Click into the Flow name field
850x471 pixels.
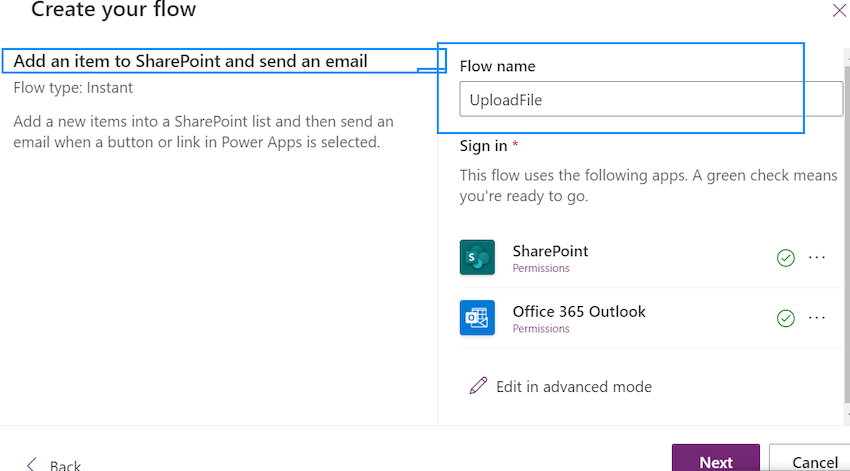tap(651, 99)
